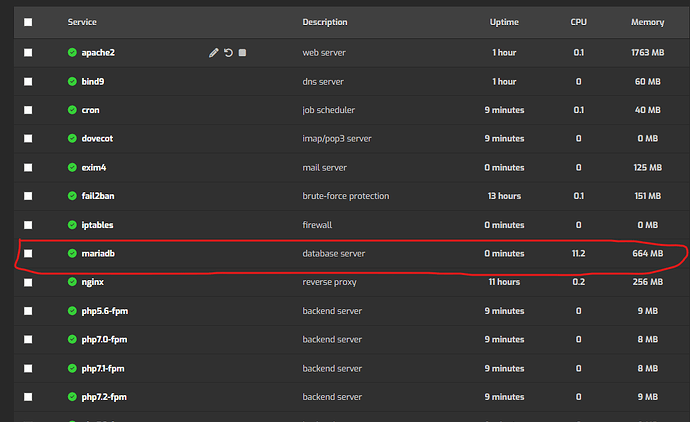Viewport: 690px width, 422px height.
Task: Click the 'database server' description text
Action: pyautogui.click(x=334, y=253)
